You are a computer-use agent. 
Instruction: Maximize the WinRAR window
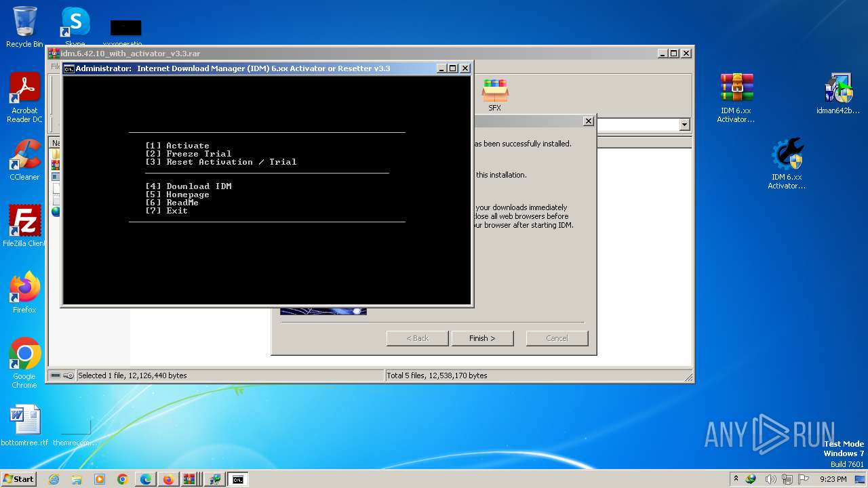point(674,54)
